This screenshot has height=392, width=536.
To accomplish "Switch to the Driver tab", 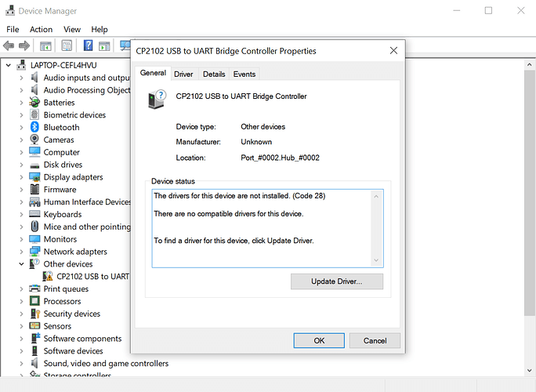I will coord(183,74).
